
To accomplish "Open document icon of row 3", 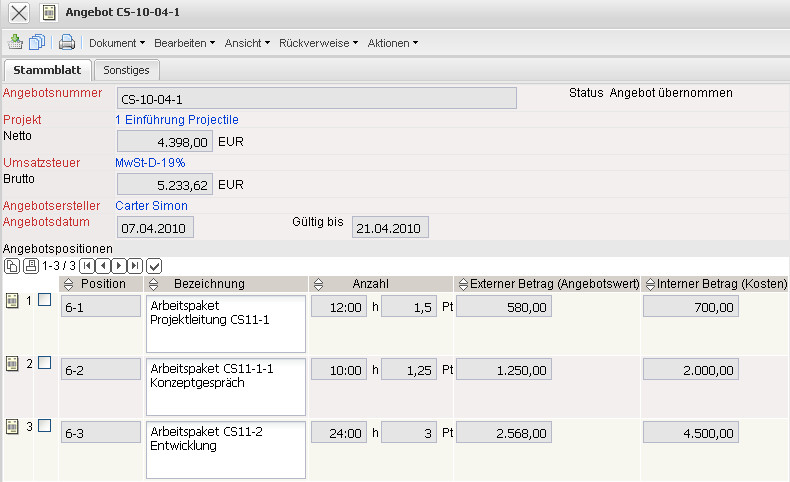I will coord(12,427).
